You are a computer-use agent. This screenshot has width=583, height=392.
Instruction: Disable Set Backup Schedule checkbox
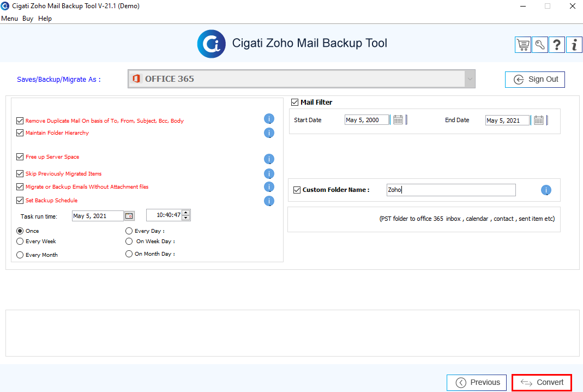pyautogui.click(x=20, y=200)
